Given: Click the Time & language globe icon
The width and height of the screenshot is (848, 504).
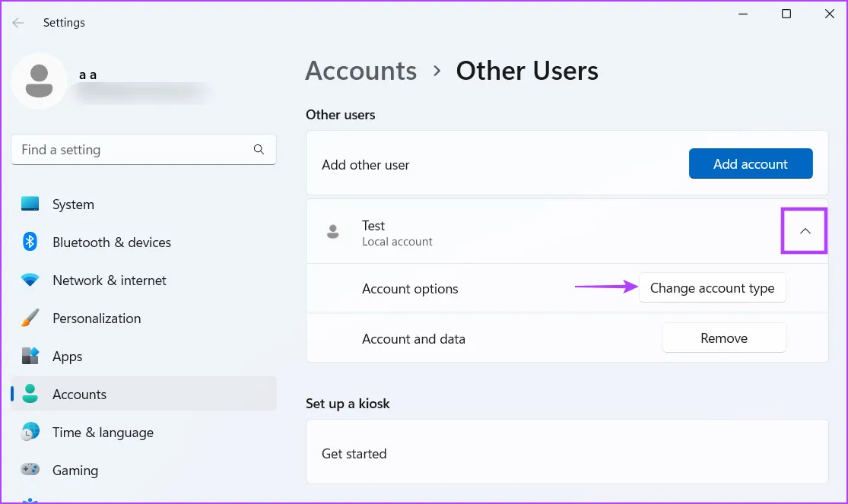Looking at the screenshot, I should click(30, 433).
